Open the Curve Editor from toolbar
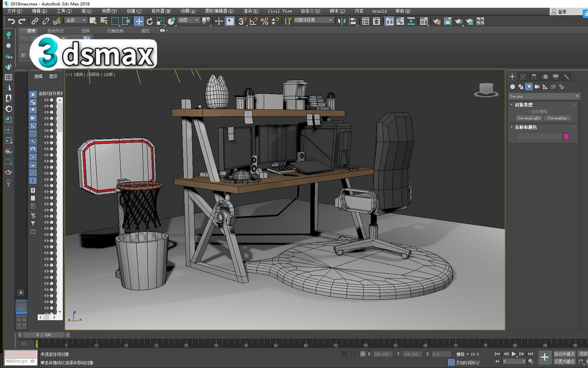The image size is (588, 368). pos(400,21)
